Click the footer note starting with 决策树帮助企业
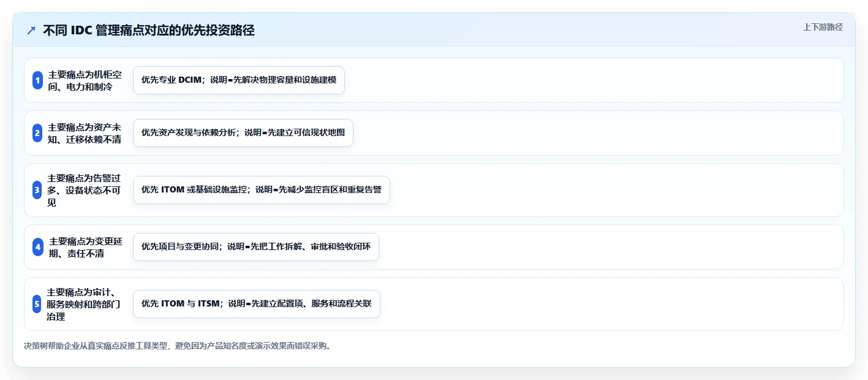This screenshot has height=380, width=868. (x=178, y=346)
